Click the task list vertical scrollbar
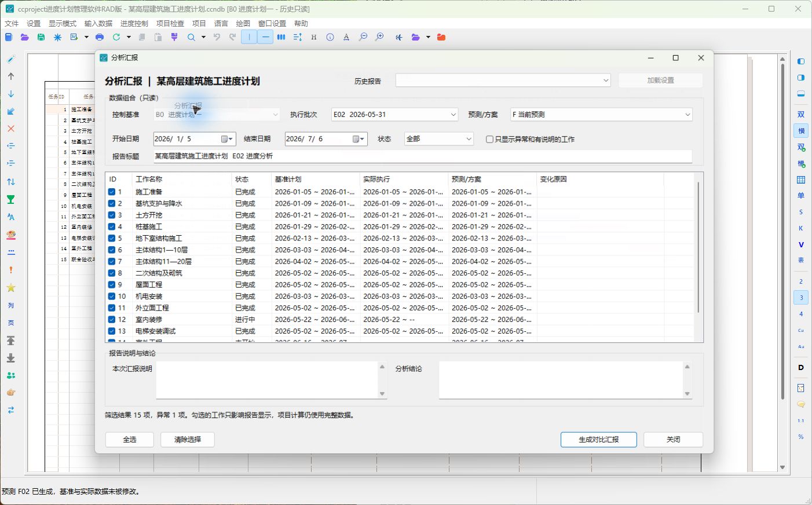The height and width of the screenshot is (505, 812). (698, 248)
